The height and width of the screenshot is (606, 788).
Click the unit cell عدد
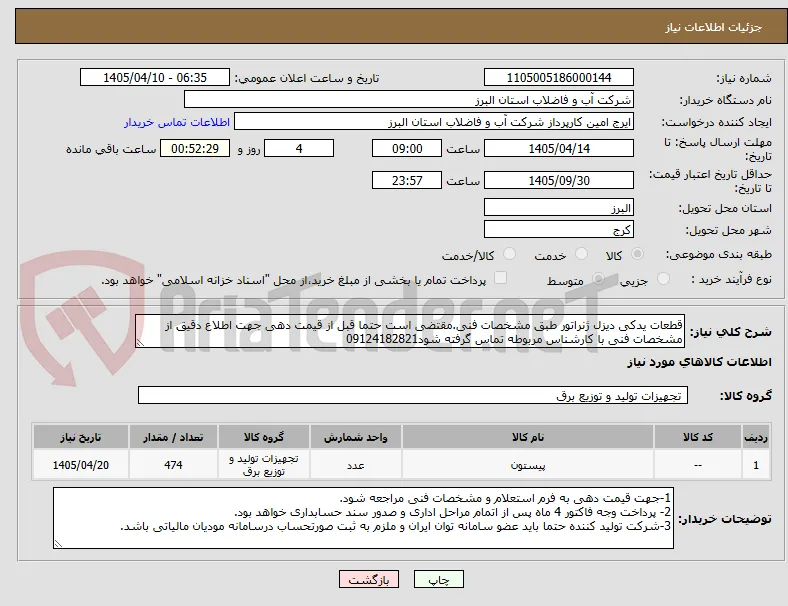pyautogui.click(x=355, y=465)
